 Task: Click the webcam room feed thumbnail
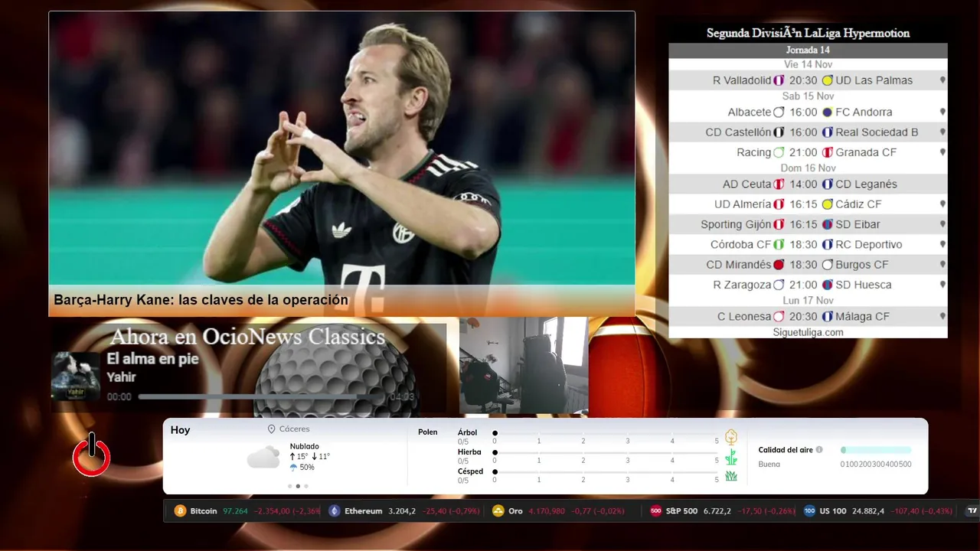[x=524, y=366]
